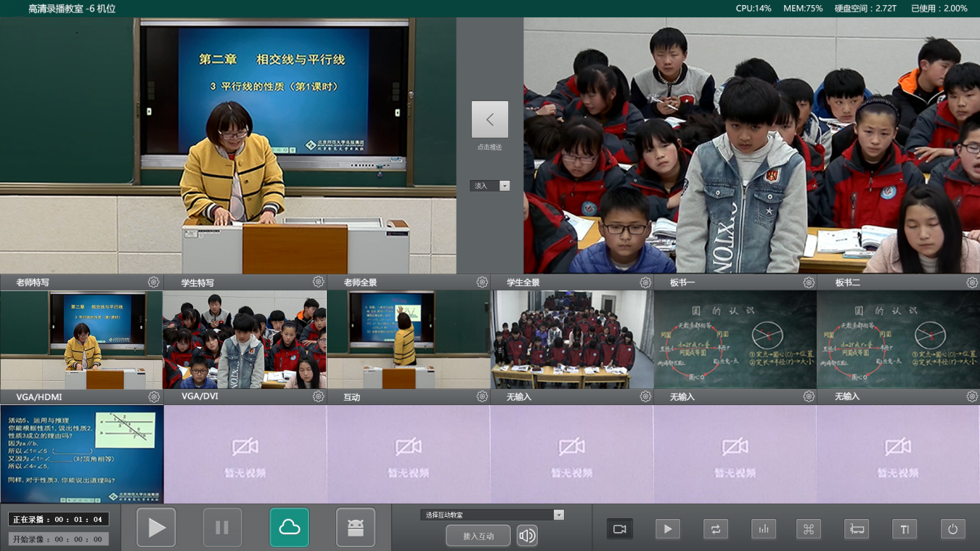This screenshot has width=980, height=551.
Task: Click the text title TI icon
Action: coord(905,529)
